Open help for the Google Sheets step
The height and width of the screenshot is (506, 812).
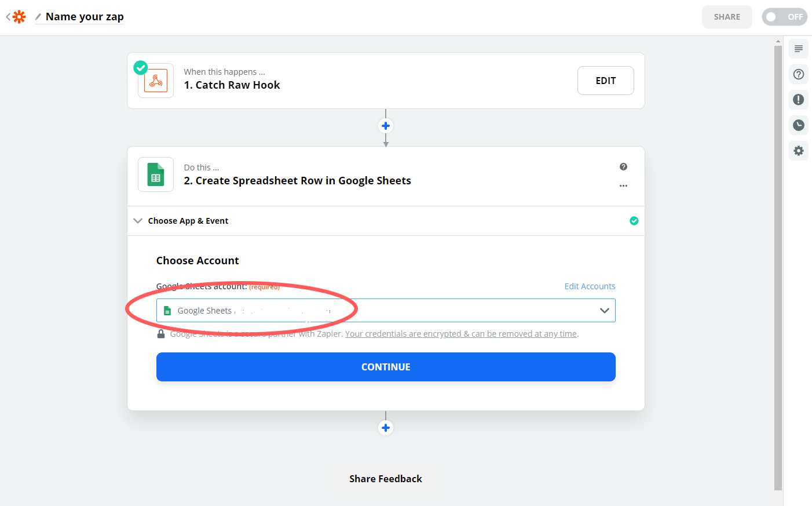tap(623, 166)
